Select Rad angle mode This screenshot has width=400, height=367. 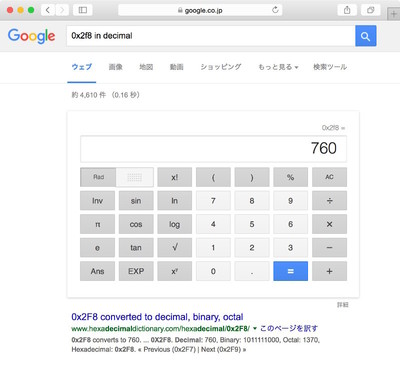click(x=98, y=177)
